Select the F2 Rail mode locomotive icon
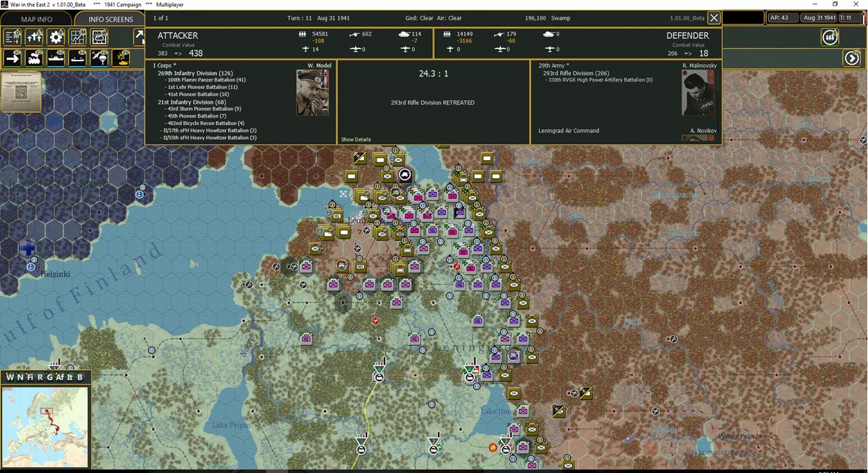Screen dimensions: 868x473 tap(35, 58)
